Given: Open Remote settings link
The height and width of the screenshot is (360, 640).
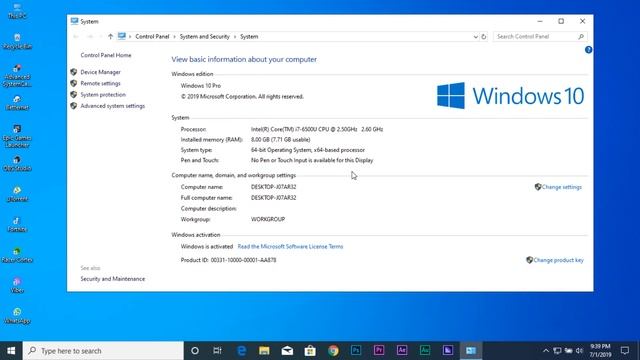Looking at the screenshot, I should (100, 83).
